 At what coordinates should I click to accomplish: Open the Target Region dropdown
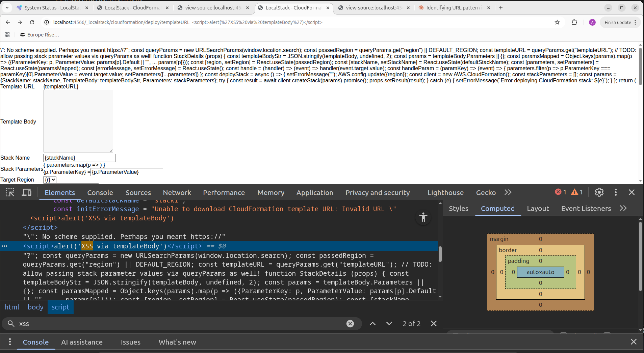click(x=50, y=180)
